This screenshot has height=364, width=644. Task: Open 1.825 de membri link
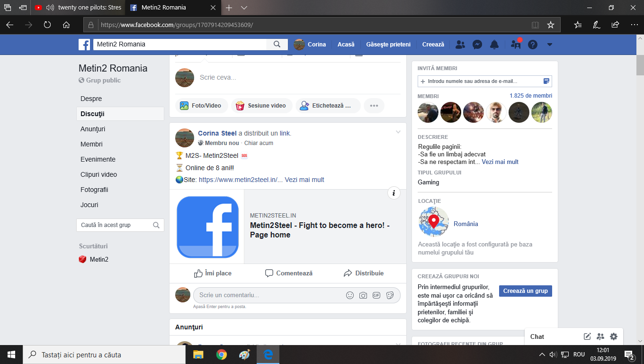[531, 96]
